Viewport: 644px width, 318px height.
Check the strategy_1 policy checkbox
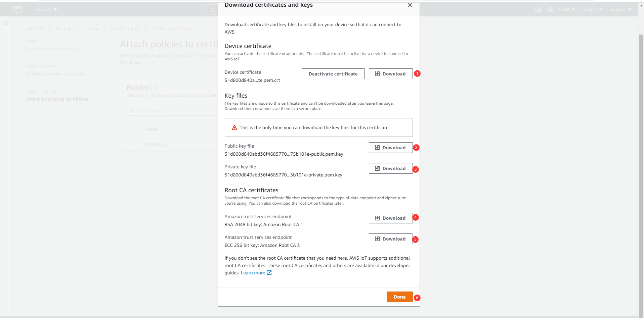coord(129,144)
